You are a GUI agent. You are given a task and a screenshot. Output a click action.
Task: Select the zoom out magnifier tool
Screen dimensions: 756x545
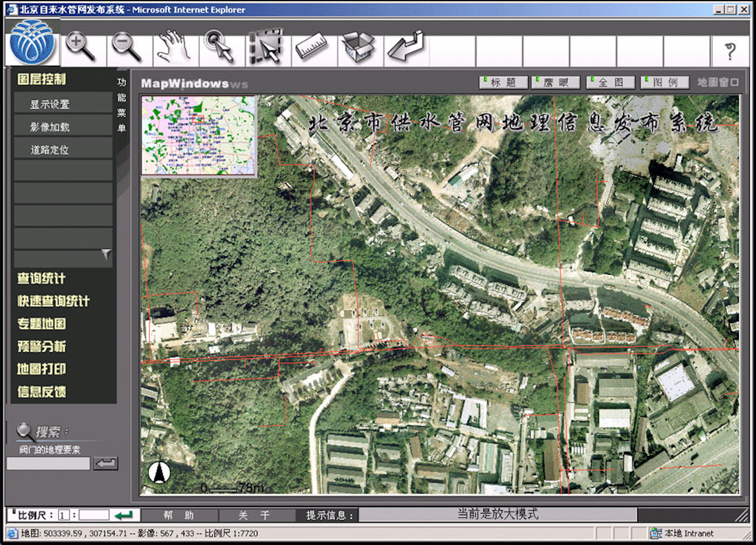coord(127,46)
